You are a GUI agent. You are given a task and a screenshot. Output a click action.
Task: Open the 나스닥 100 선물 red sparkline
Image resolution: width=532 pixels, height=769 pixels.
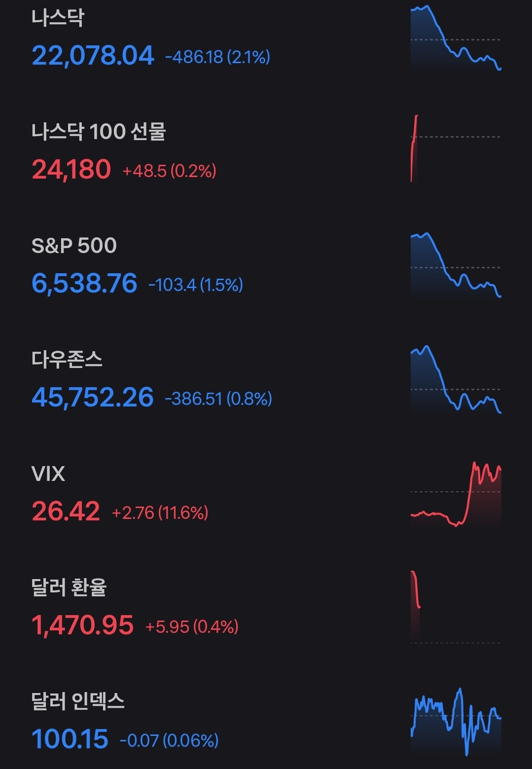456,148
